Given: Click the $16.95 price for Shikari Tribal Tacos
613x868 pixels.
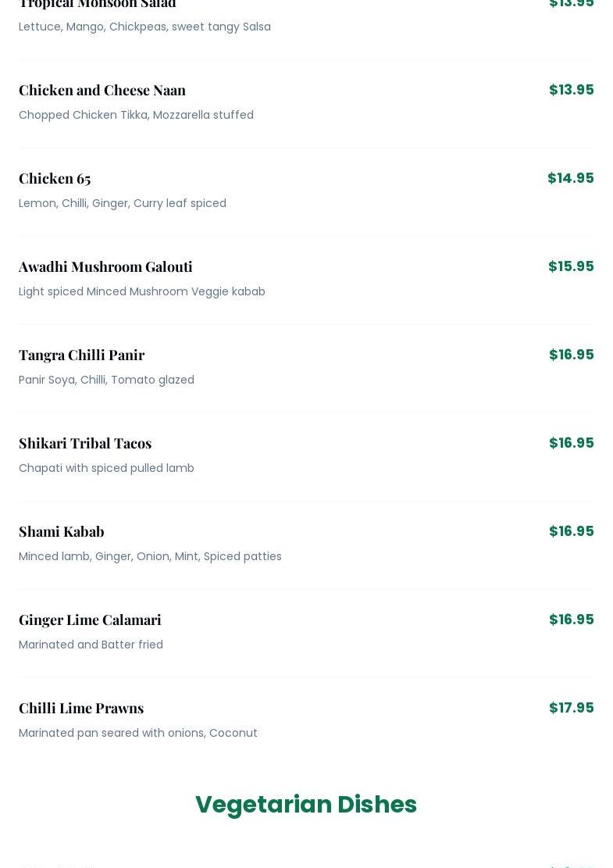Looking at the screenshot, I should [x=571, y=443].
